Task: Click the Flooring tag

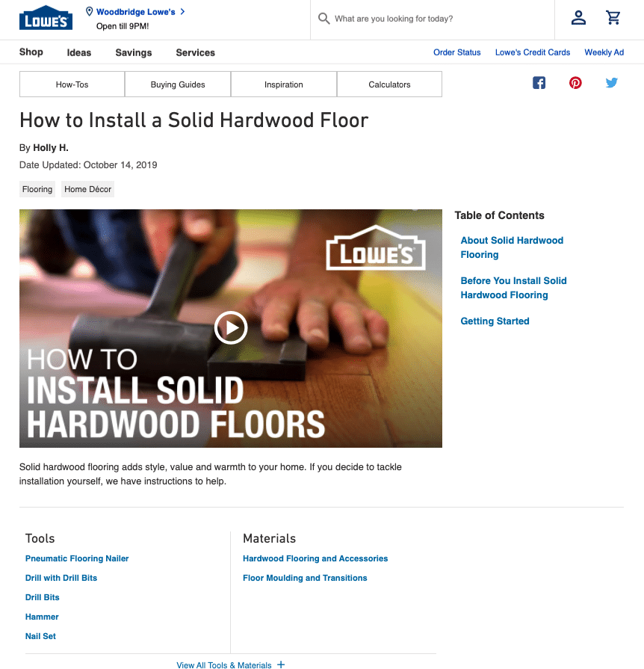Action: point(37,189)
